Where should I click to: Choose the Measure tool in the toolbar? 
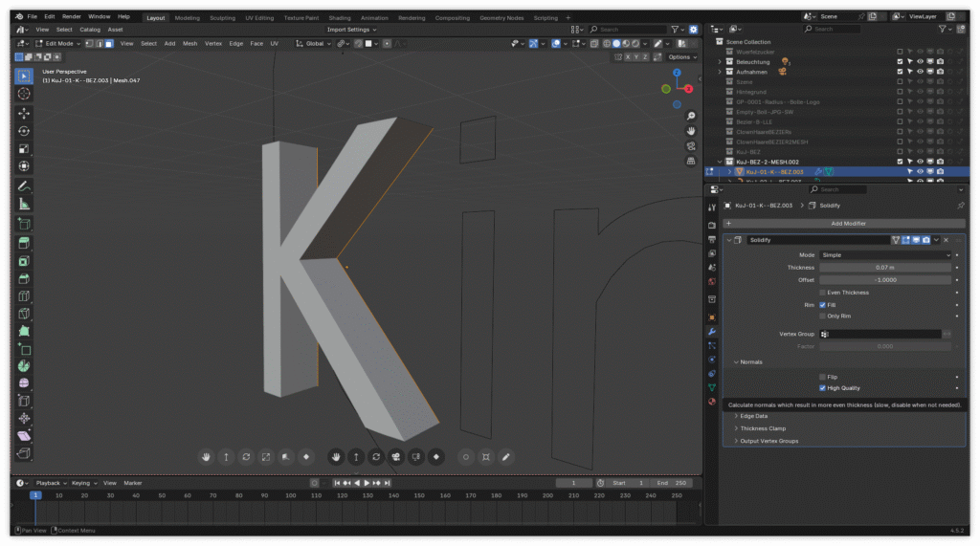pyautogui.click(x=24, y=204)
